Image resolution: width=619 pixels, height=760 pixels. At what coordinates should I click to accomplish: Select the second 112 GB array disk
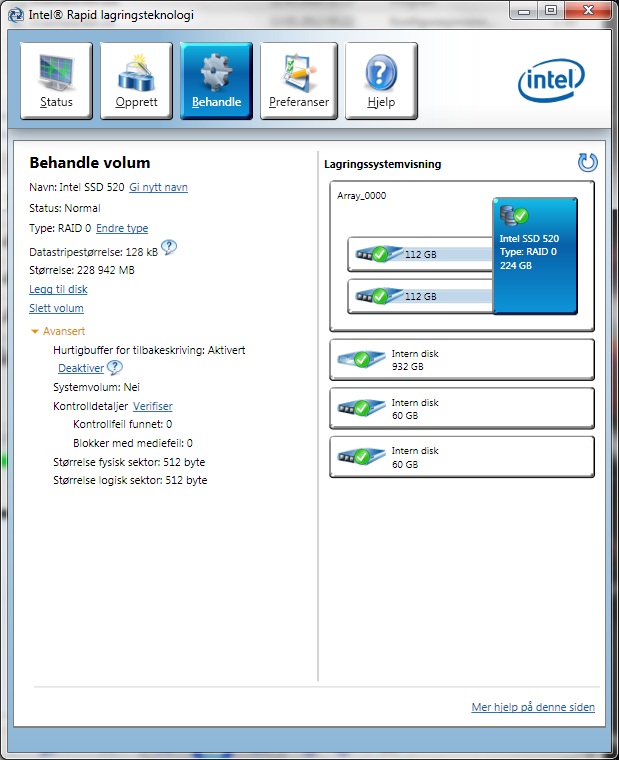tap(420, 296)
